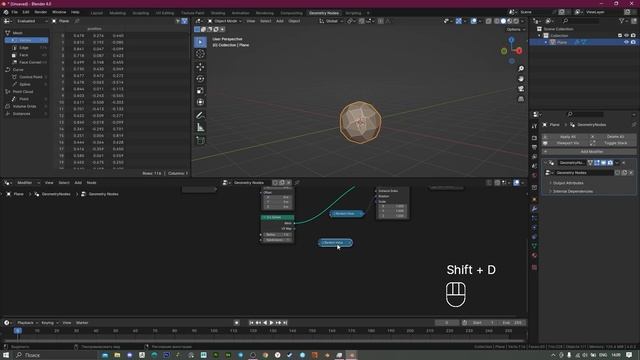
Task: Click Delete All modifiers button
Action: [613, 137]
